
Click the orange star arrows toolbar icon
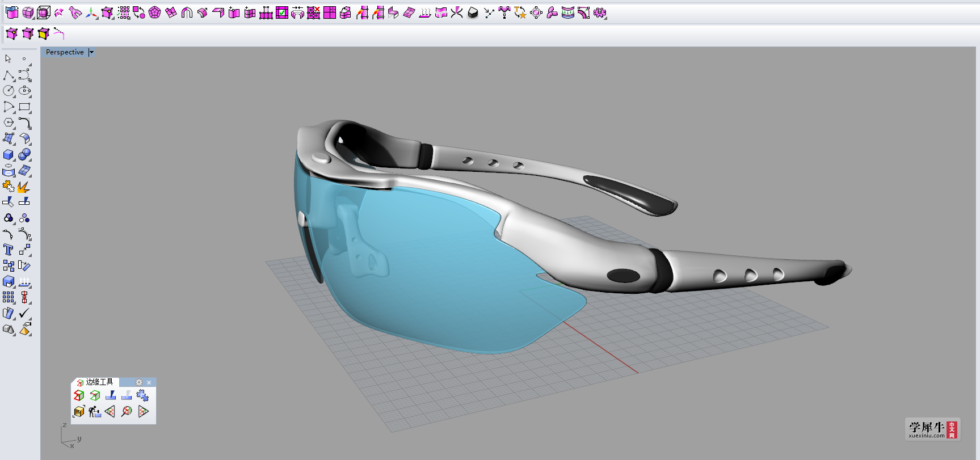pyautogui.click(x=520, y=12)
